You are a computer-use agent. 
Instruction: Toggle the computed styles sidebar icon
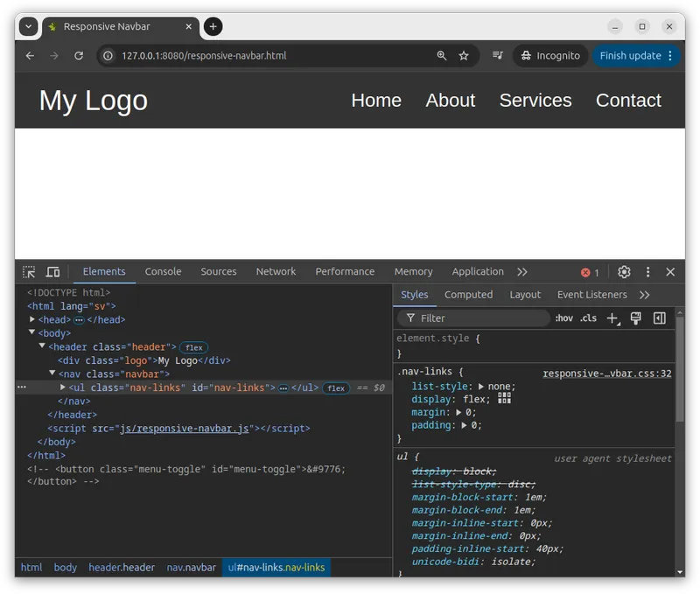660,318
